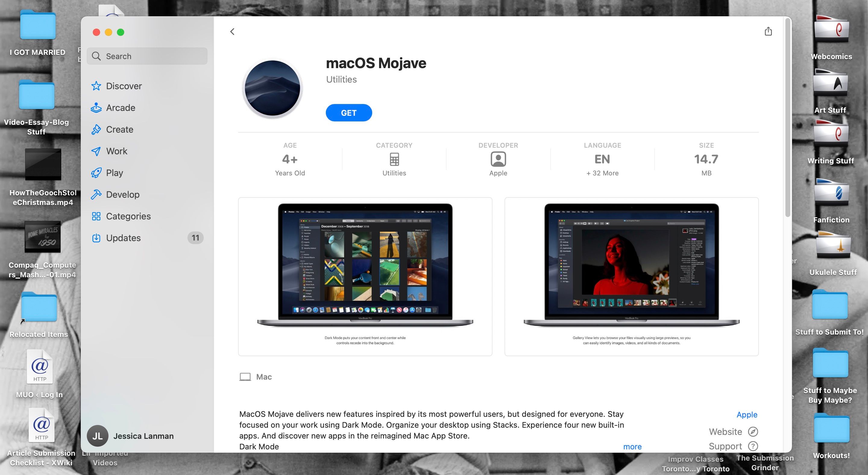Click the App Store search field

[147, 56]
